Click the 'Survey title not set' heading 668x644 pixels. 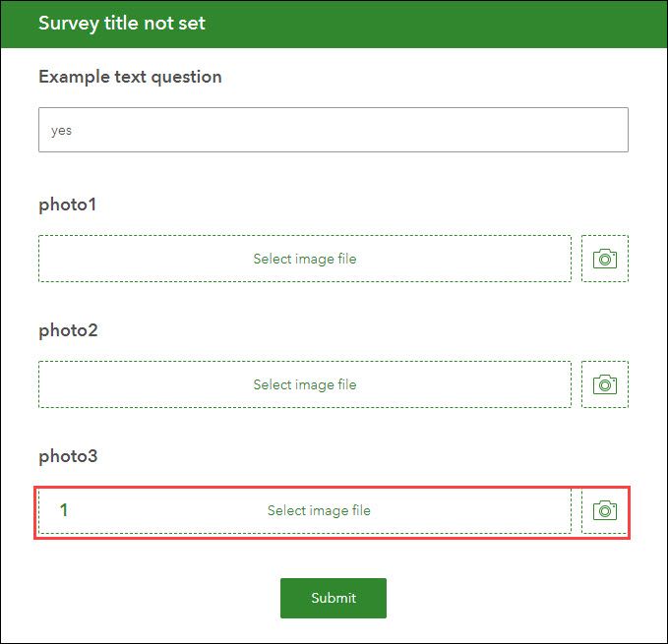(122, 23)
